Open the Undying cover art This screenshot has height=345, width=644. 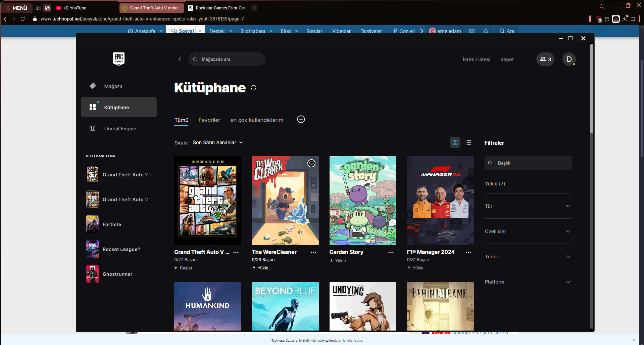363,306
